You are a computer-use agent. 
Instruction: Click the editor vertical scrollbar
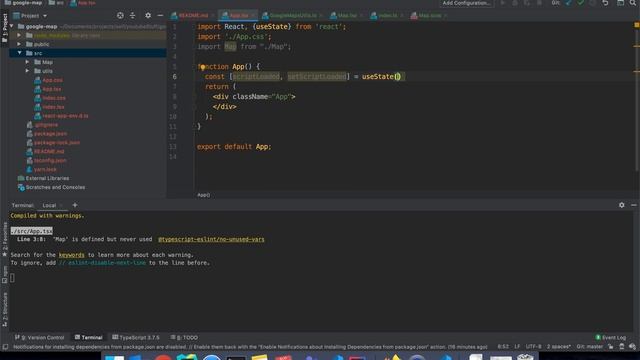[637, 98]
